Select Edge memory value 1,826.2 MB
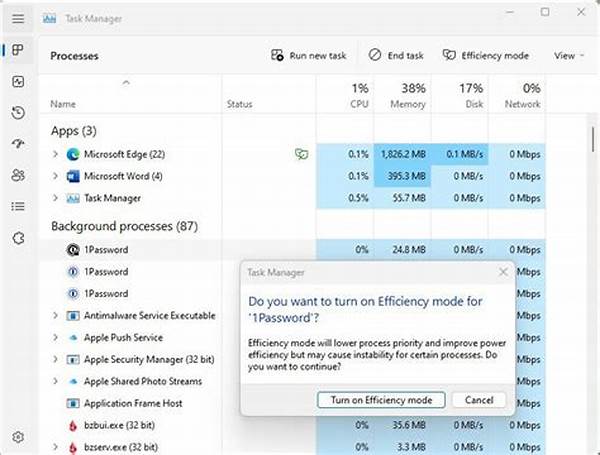This screenshot has height=455, width=600. [x=403, y=154]
